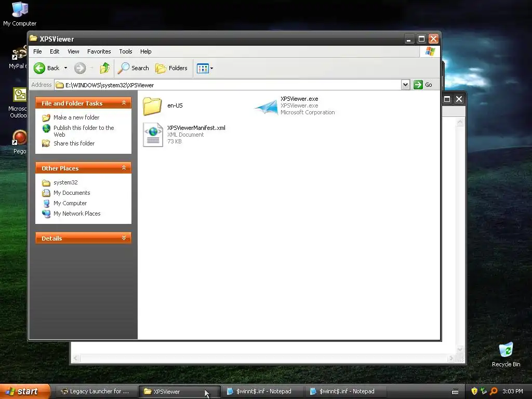
Task: Click the My Network Places icon
Action: click(x=46, y=214)
